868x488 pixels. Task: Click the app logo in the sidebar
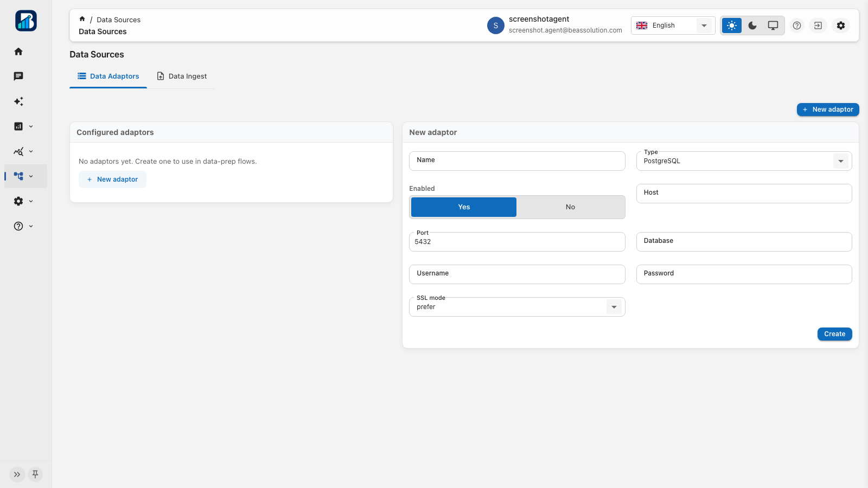pos(26,21)
